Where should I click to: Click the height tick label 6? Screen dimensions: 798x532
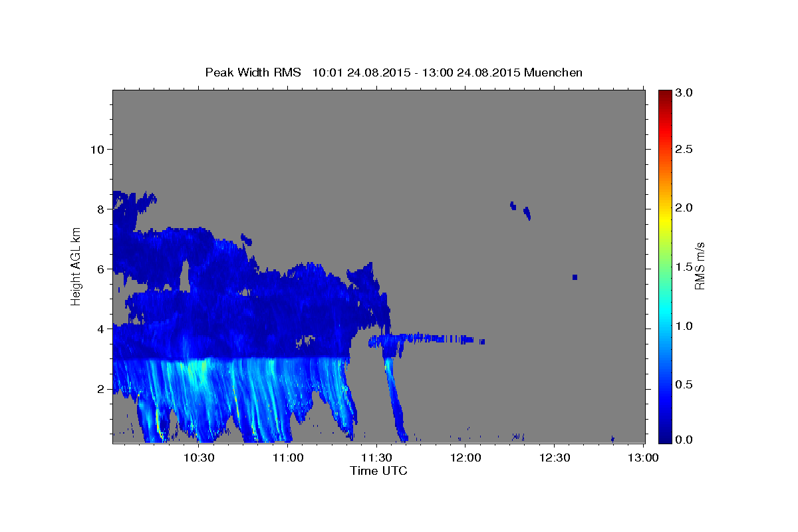tap(100, 269)
